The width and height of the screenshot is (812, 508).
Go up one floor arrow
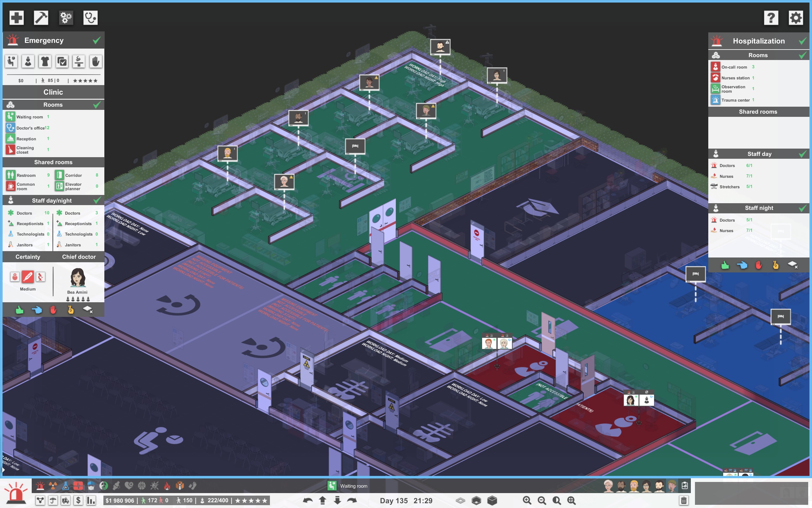pyautogui.click(x=323, y=500)
